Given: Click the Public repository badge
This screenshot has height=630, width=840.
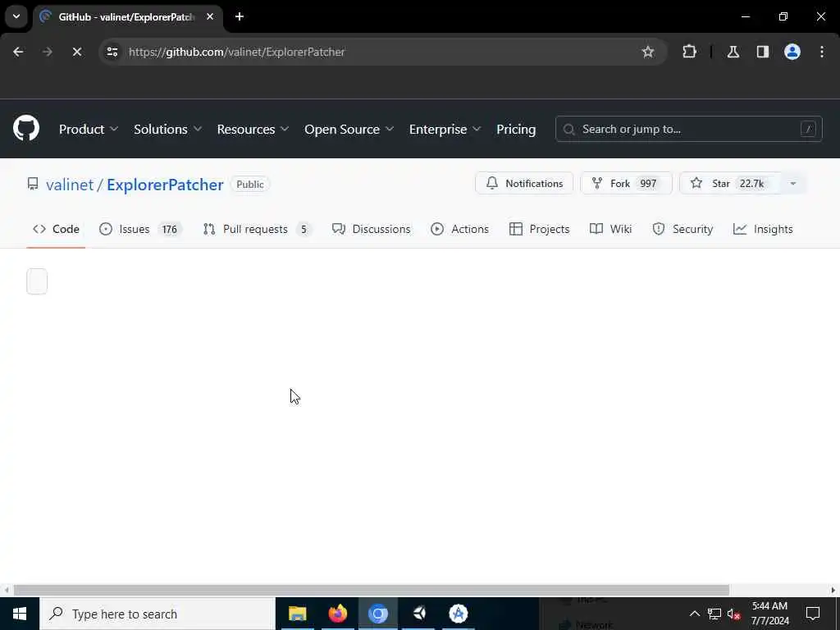Looking at the screenshot, I should pos(250,185).
